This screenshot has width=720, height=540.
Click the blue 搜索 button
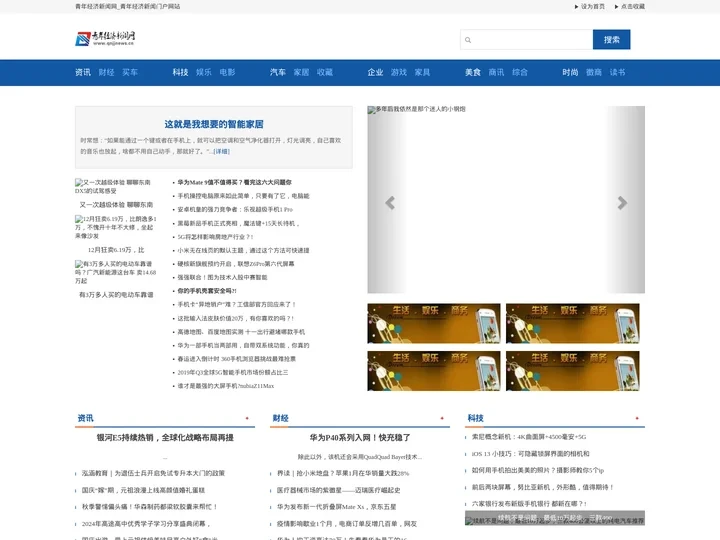(612, 39)
